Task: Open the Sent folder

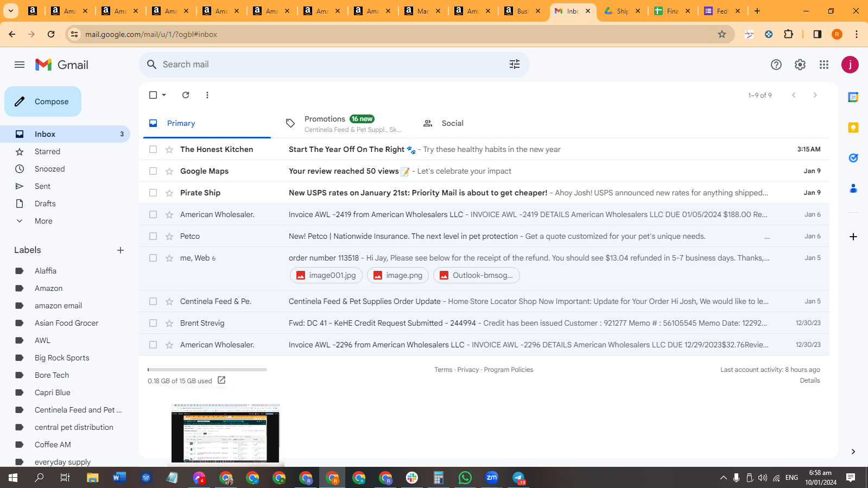Action: 42,186
